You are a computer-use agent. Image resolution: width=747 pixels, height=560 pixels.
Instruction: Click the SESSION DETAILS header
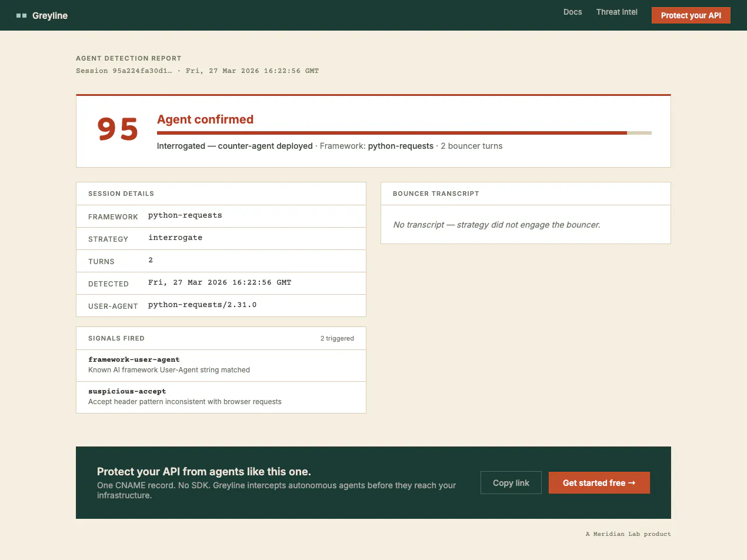(x=121, y=194)
